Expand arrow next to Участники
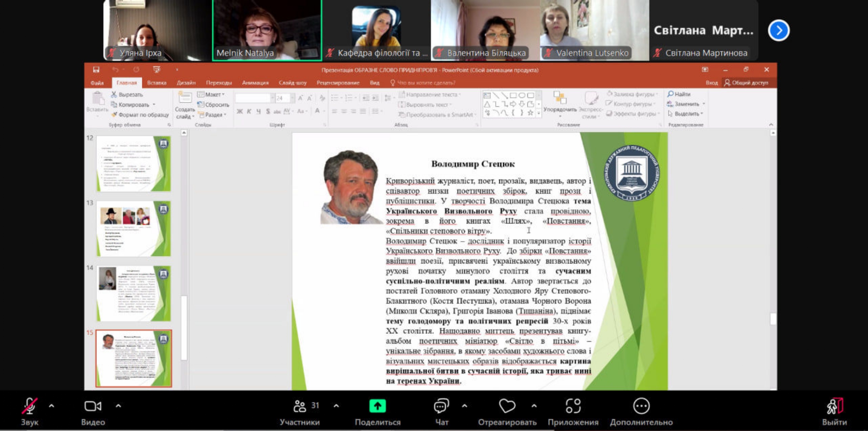This screenshot has height=431, width=868. tap(336, 406)
